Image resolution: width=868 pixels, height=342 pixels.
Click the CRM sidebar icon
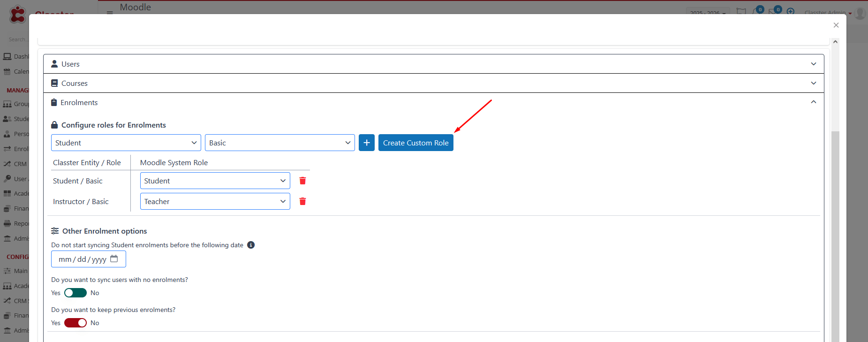[x=7, y=164]
